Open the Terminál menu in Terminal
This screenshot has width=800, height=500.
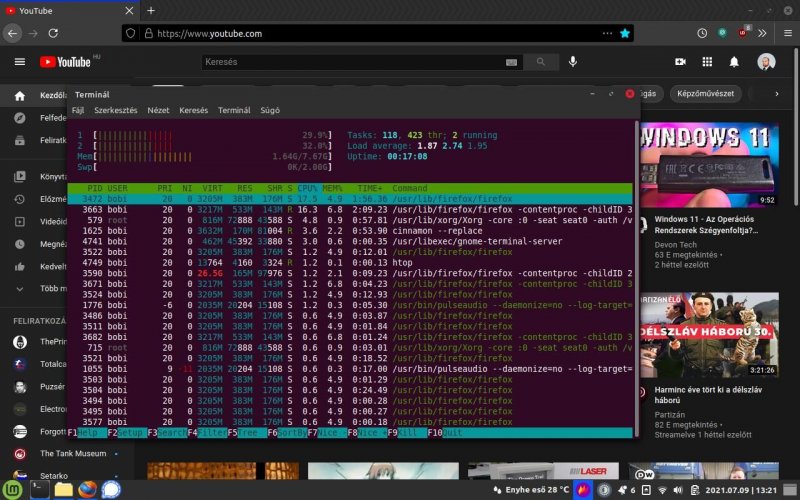[234, 110]
